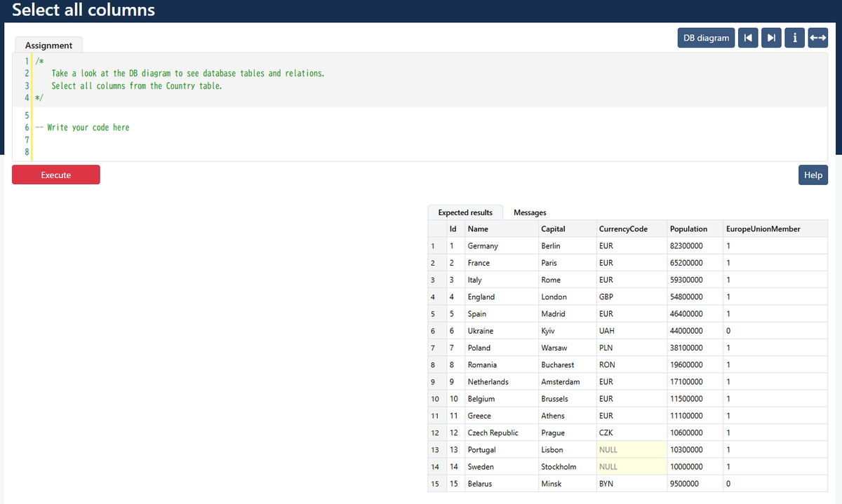Screen dimensions: 842x504
Task: Click the 82300000 population cell
Action: click(695, 246)
